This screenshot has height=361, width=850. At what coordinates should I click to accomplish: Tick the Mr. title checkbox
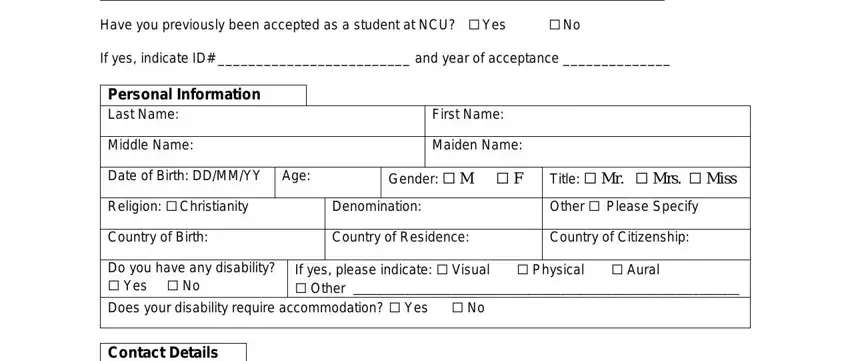click(x=590, y=178)
